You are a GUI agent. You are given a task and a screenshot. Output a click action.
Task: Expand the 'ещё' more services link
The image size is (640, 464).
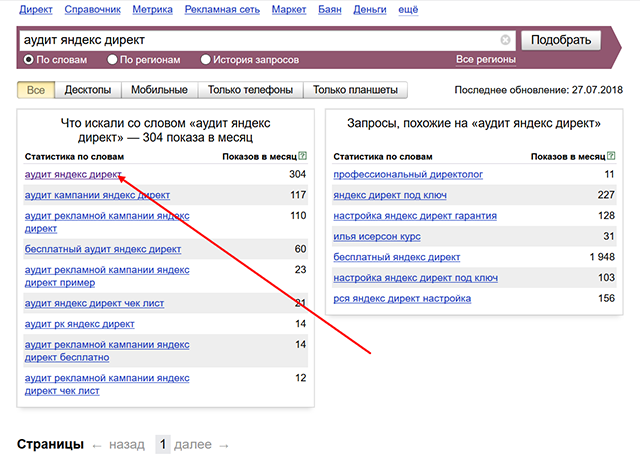click(408, 9)
